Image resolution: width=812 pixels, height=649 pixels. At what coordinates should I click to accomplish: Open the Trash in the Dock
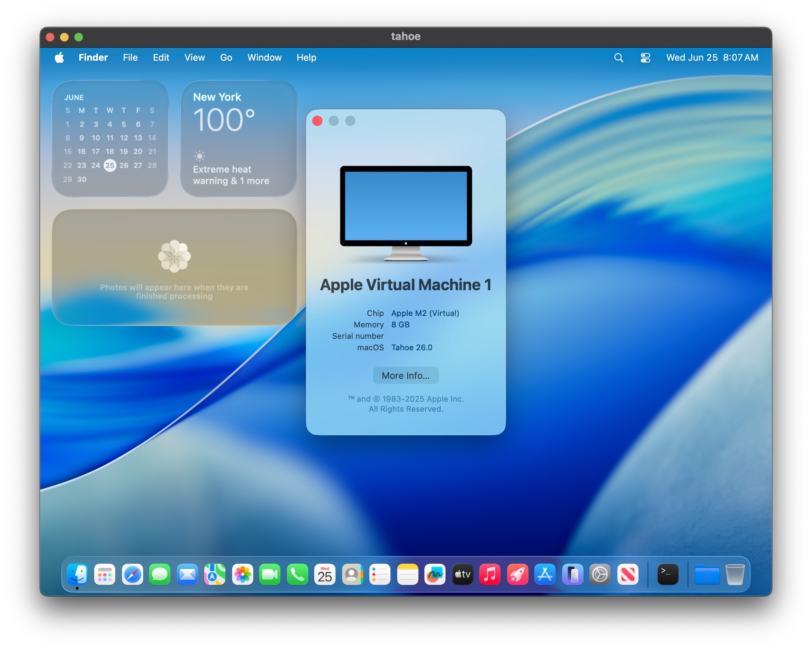click(735, 574)
